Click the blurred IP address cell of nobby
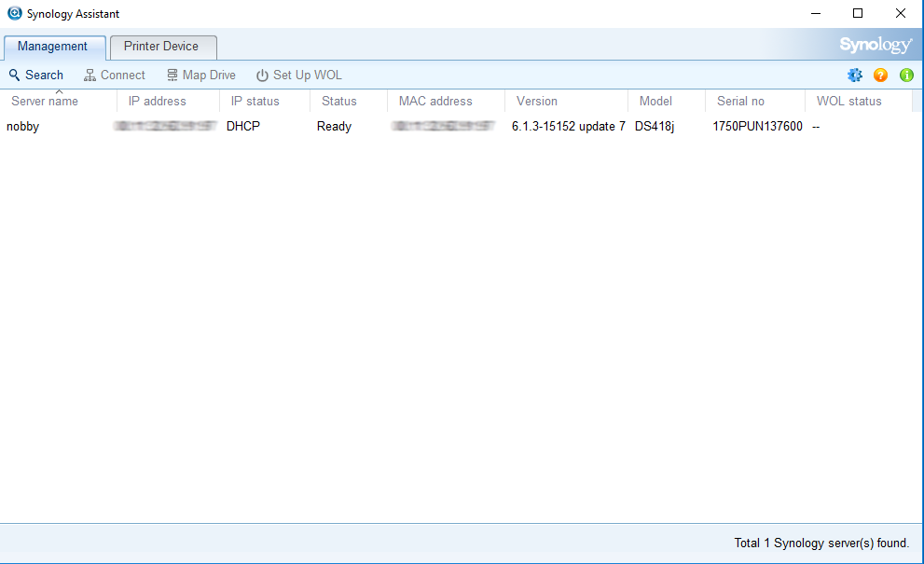This screenshot has height=564, width=924. [166, 126]
